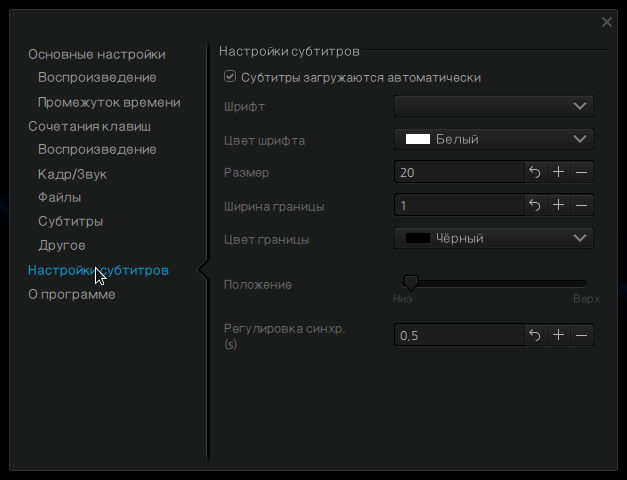Viewport: 627px width, 480px height.
Task: Open Основные настройки section
Action: [97, 54]
